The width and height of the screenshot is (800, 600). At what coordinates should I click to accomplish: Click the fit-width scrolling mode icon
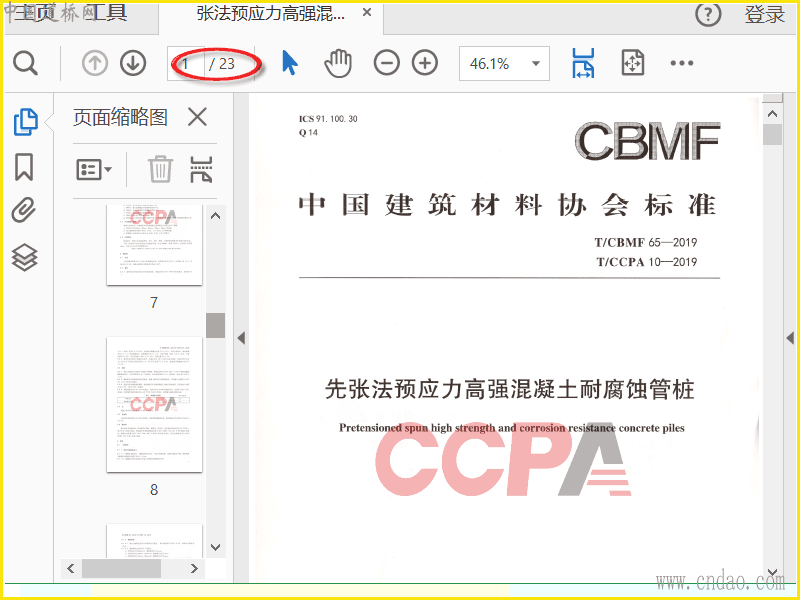[x=583, y=64]
